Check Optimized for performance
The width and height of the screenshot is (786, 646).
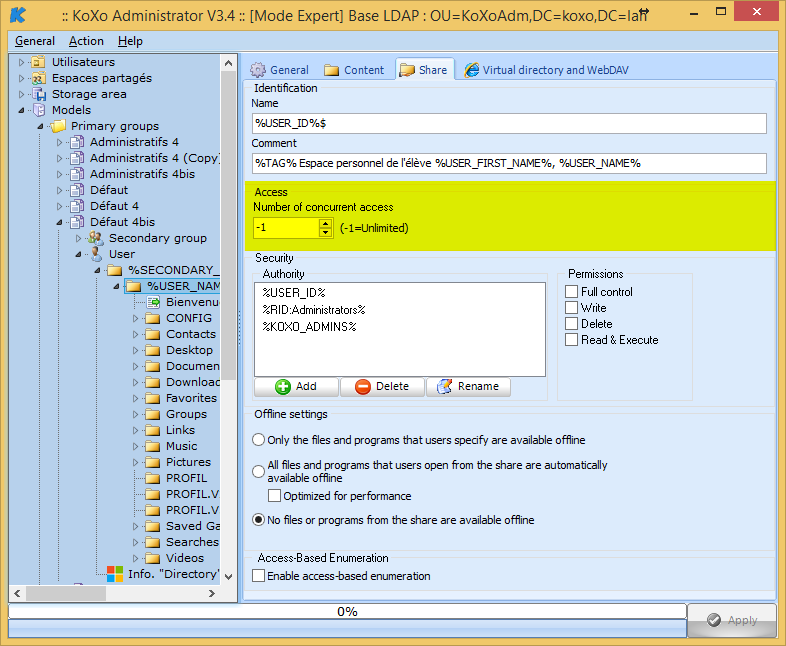point(274,496)
